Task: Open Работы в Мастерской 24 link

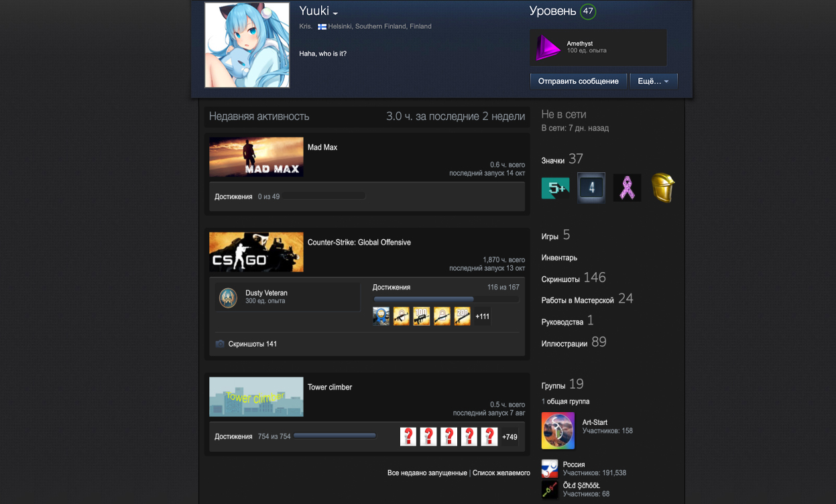Action: [x=587, y=300]
